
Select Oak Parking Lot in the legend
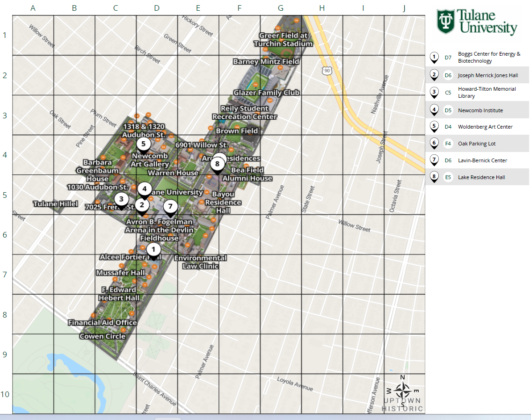point(476,144)
